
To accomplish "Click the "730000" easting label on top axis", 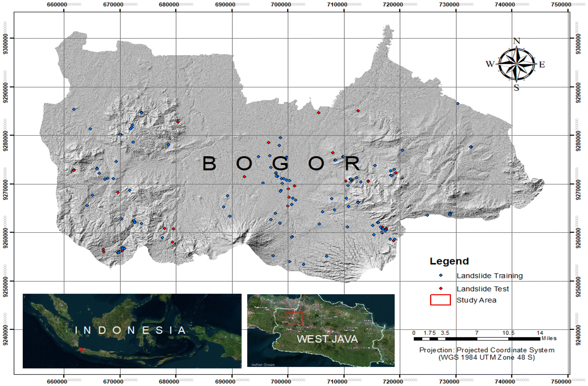I will (449, 4).
